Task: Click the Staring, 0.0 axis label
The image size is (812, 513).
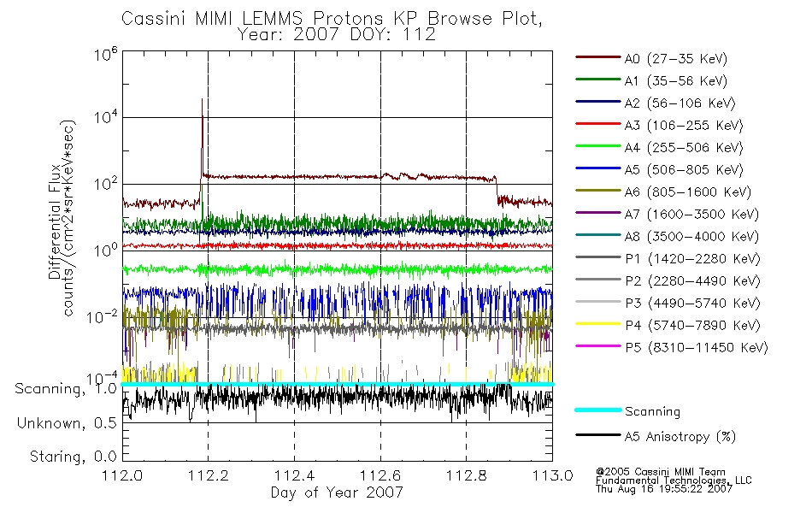Action: pyautogui.click(x=74, y=457)
